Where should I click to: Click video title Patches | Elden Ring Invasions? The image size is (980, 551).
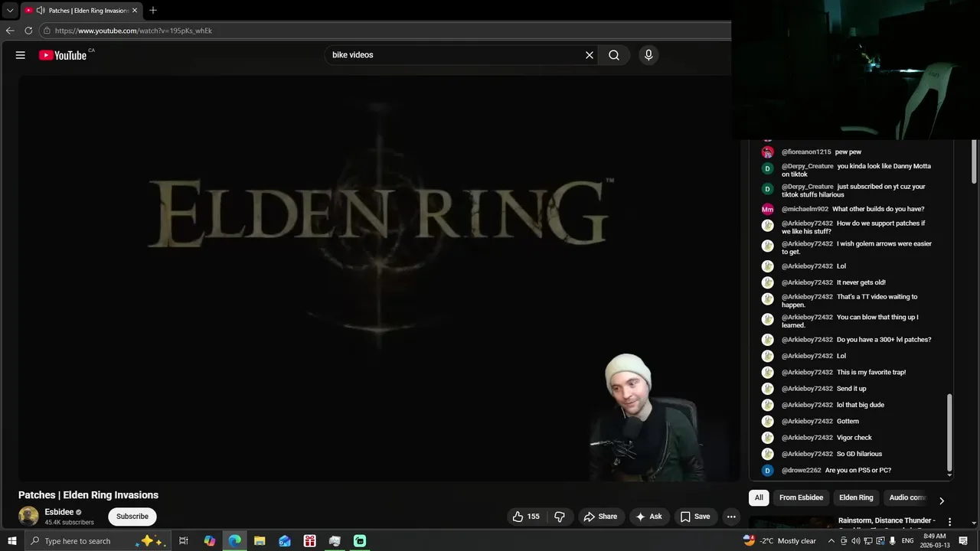[x=88, y=495]
